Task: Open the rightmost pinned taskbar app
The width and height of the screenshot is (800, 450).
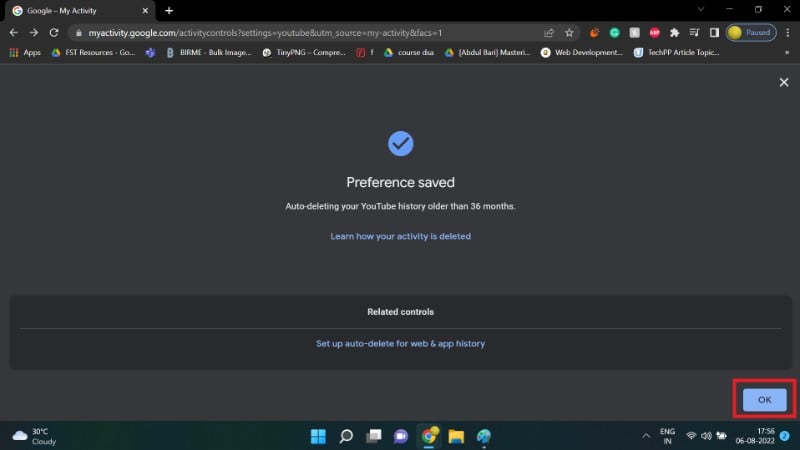Action: point(484,436)
